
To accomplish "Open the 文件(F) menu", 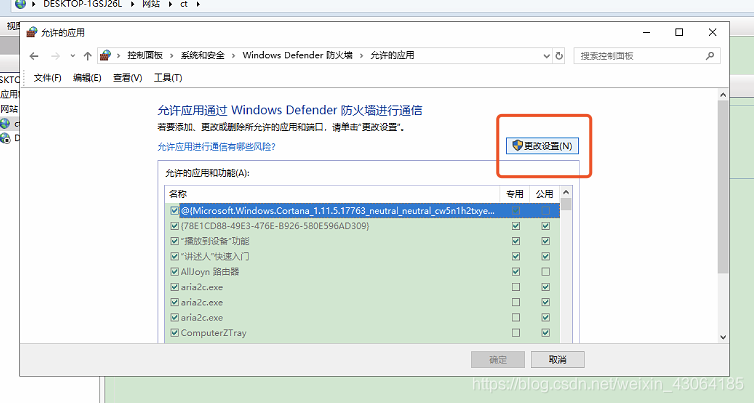I will coord(48,77).
